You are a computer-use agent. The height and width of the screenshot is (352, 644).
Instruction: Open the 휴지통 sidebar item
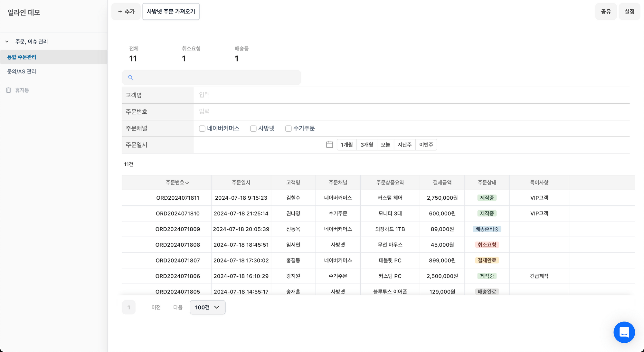point(22,90)
